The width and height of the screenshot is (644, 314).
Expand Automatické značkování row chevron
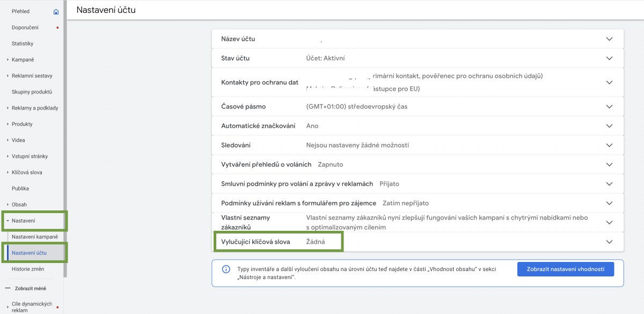[x=609, y=126]
